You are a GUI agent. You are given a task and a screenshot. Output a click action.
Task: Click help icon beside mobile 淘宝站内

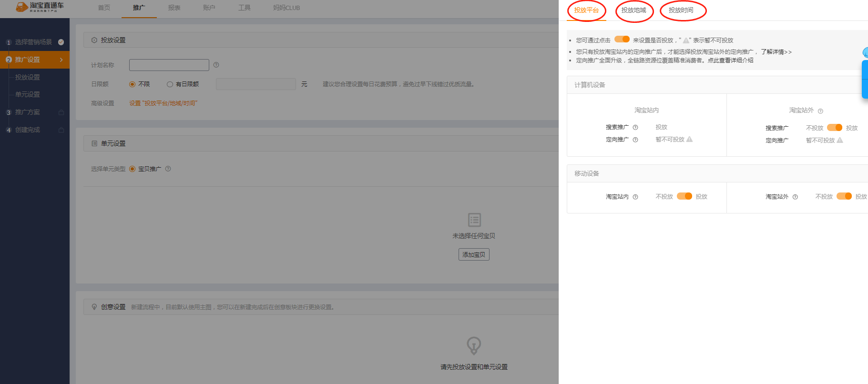(635, 197)
